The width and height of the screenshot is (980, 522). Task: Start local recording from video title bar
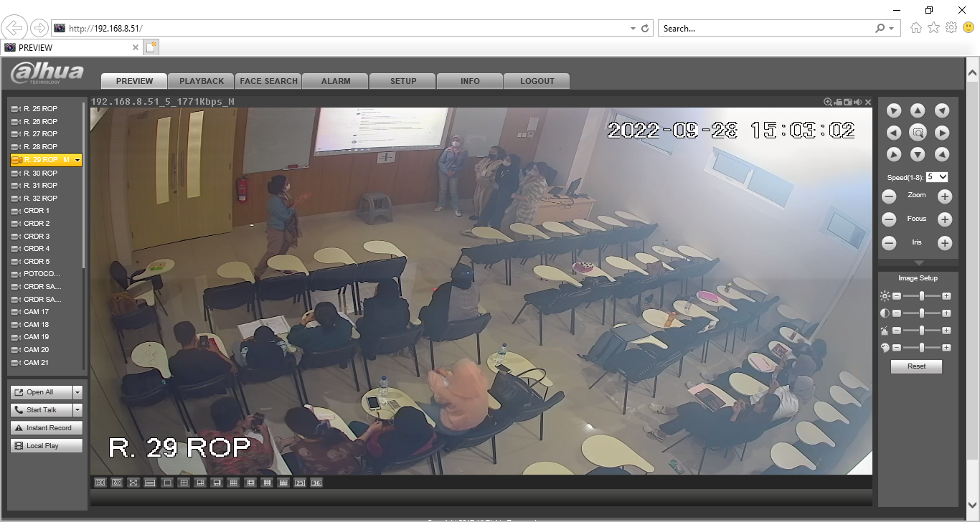(838, 102)
